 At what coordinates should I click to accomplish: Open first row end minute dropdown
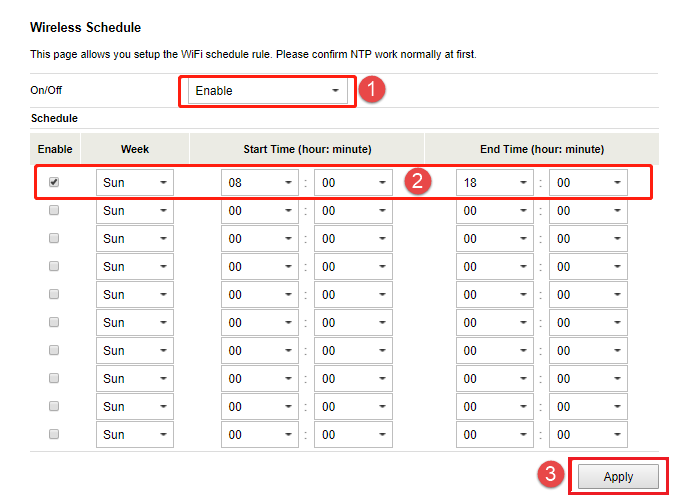click(588, 182)
